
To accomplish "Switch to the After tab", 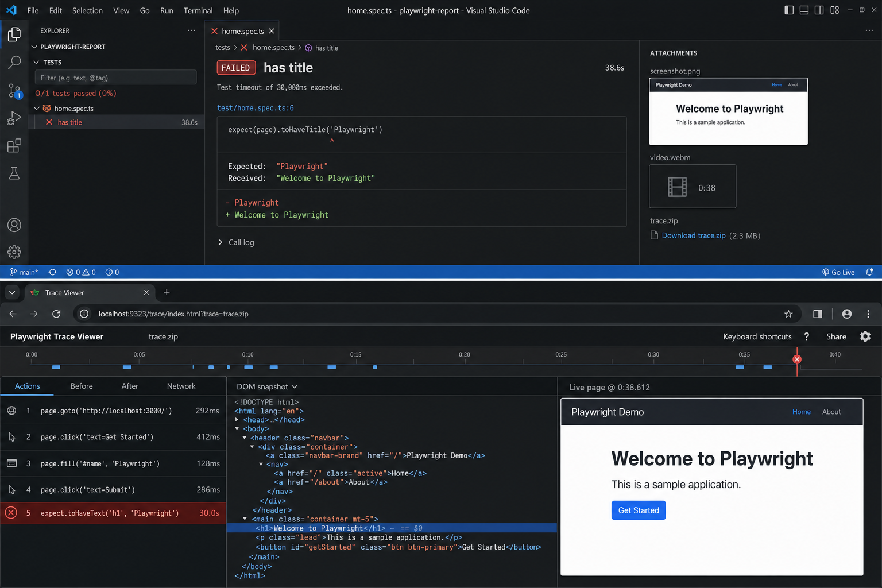I will pos(130,386).
